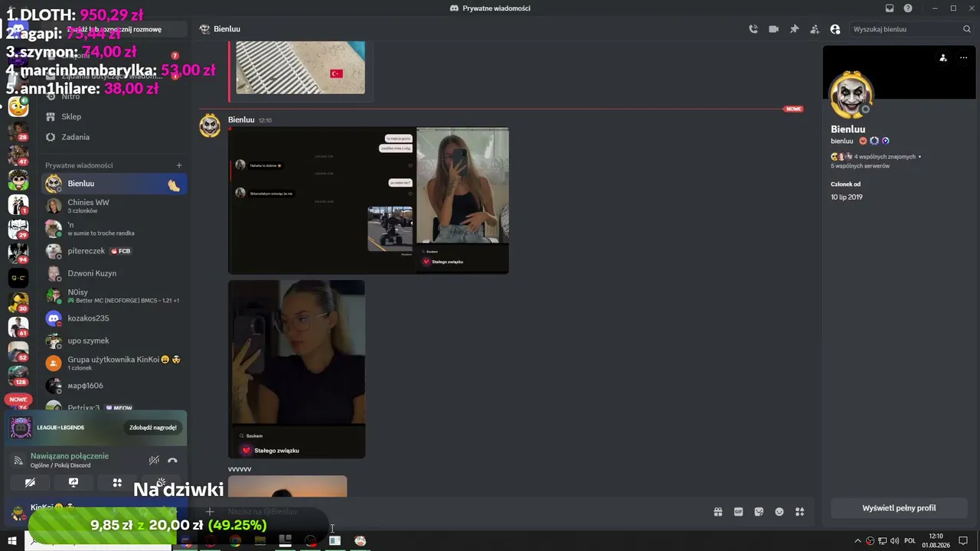This screenshot has height=551, width=980.
Task: Open the Nitro tab
Action: [x=115, y=96]
